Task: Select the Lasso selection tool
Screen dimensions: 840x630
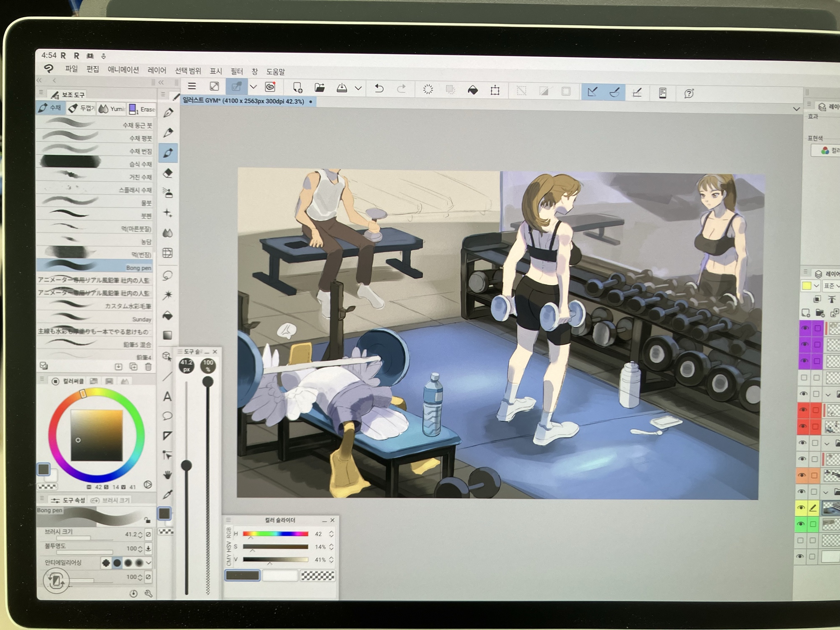Action: point(168,276)
